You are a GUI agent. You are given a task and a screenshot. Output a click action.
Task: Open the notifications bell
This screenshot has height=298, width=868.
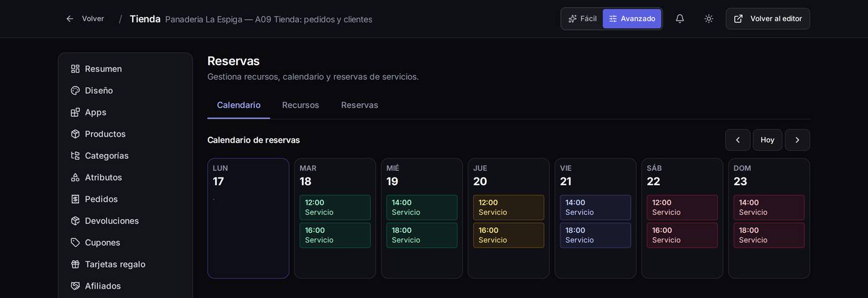[x=680, y=19]
